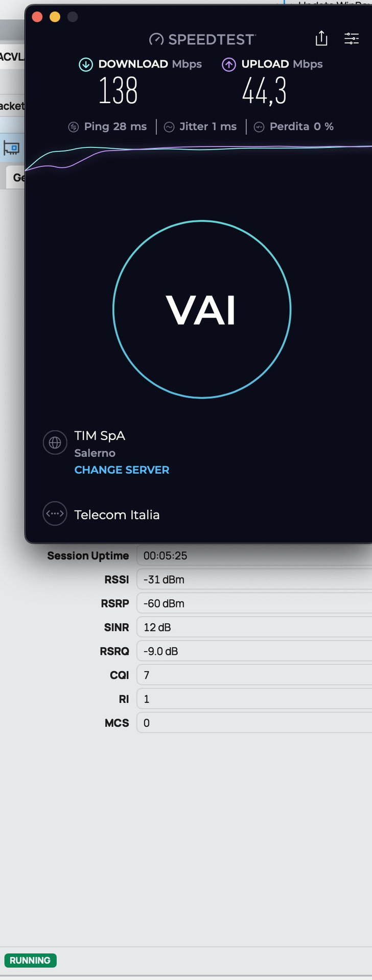Click the CQI value field

[254, 675]
